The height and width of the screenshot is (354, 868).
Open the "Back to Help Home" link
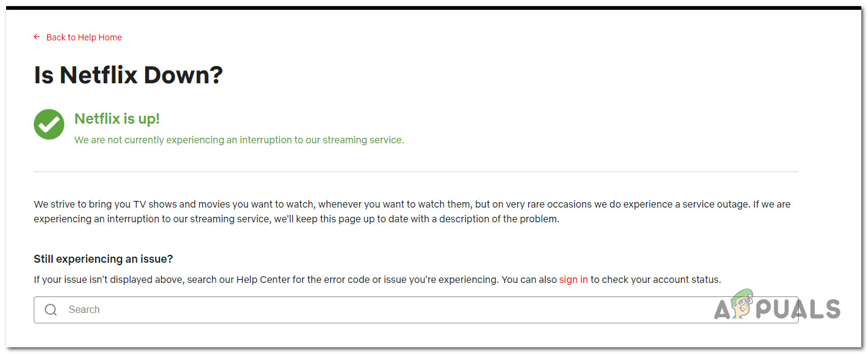tap(83, 37)
